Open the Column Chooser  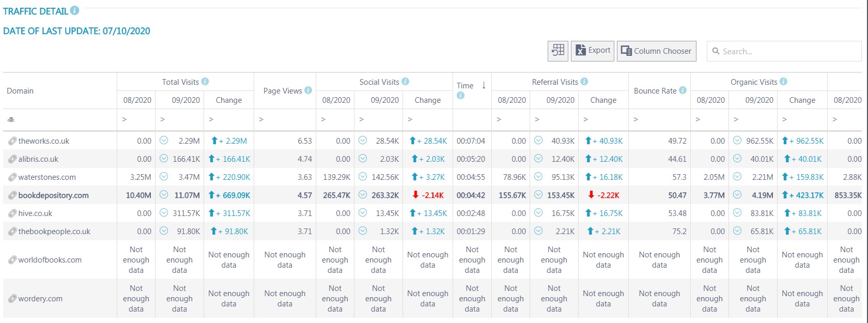(656, 51)
